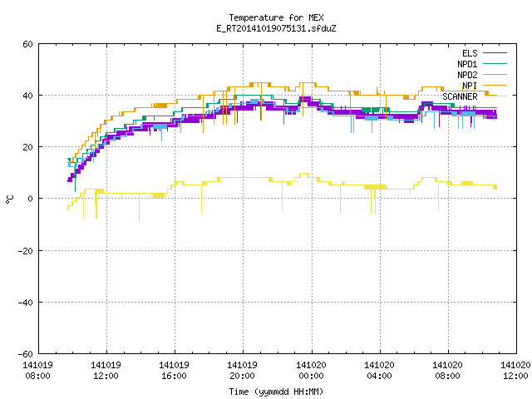This screenshot has width=532, height=399.
Task: Click the yellow SCANNER legend line
Action: click(495, 96)
